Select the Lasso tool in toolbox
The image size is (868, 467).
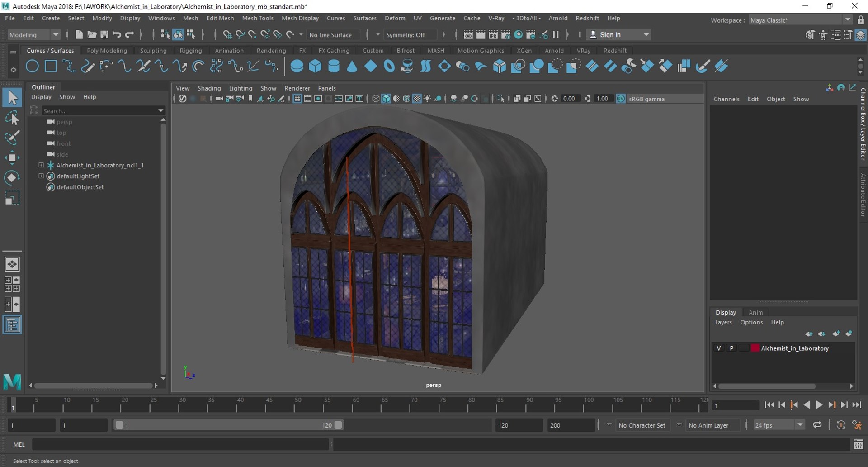[12, 118]
